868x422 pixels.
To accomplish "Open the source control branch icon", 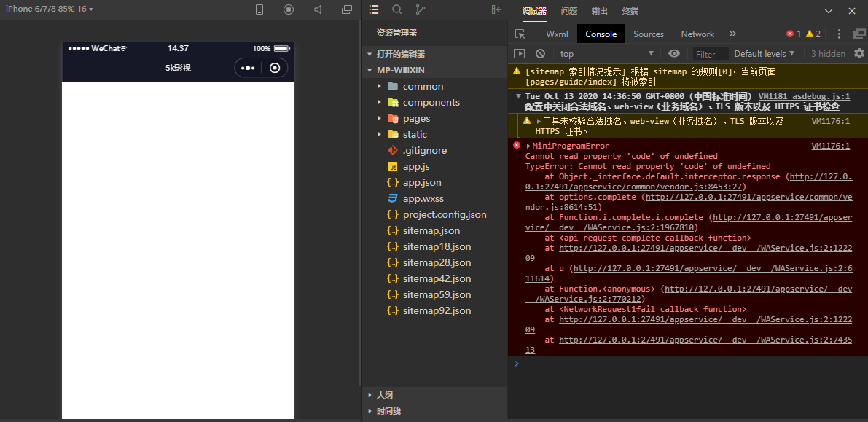I will [421, 9].
